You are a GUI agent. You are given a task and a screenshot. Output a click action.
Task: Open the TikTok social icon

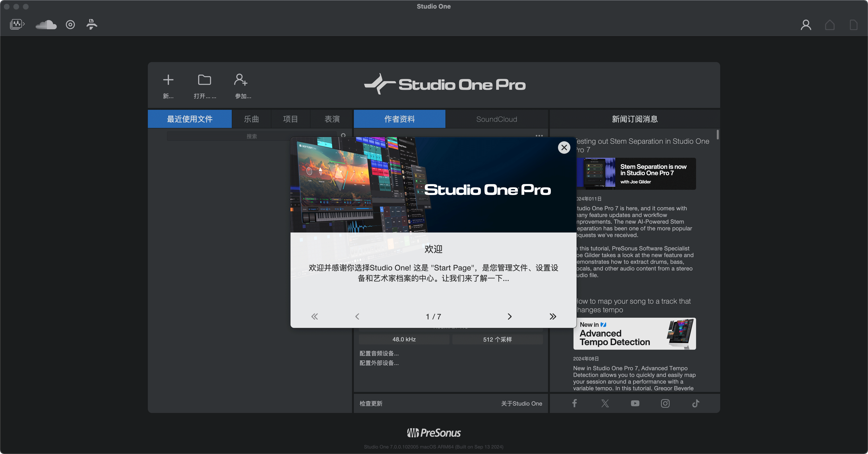[x=696, y=403]
